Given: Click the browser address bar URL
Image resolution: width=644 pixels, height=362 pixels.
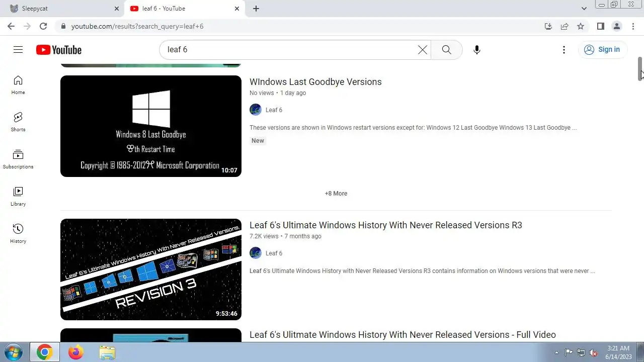Looking at the screenshot, I should [x=137, y=26].
